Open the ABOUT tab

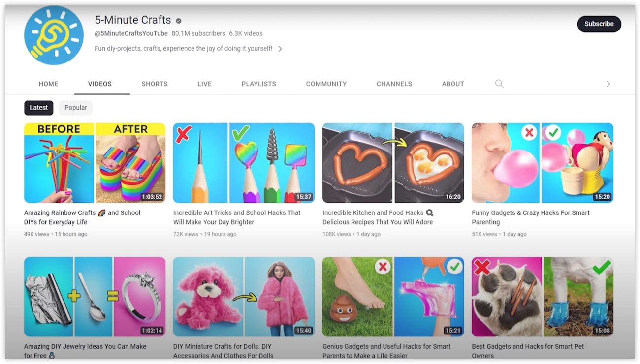coord(453,84)
